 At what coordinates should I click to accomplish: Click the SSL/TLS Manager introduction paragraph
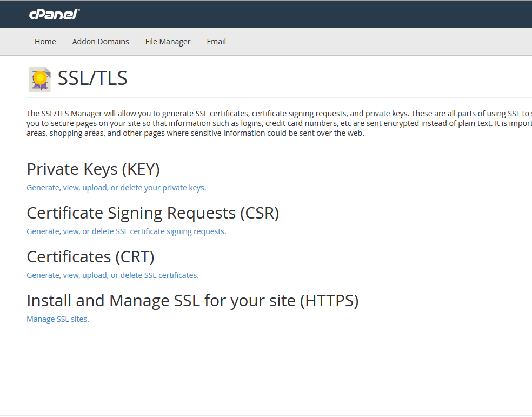[x=265, y=123]
